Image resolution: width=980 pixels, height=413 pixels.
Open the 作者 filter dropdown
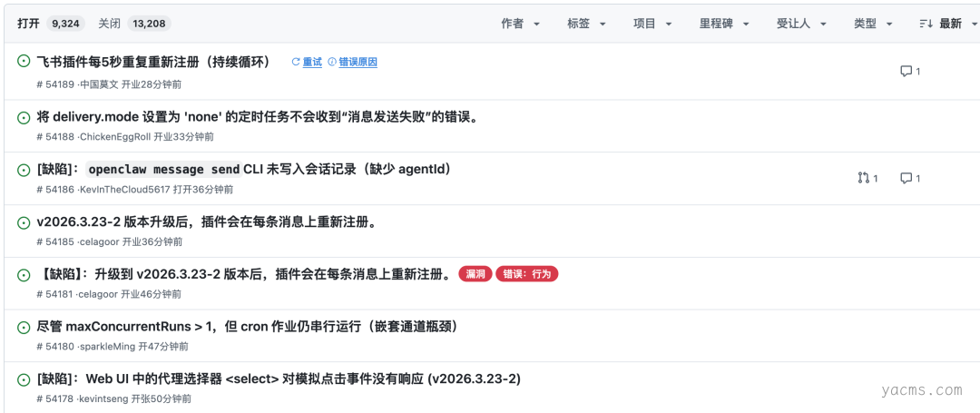(x=521, y=24)
